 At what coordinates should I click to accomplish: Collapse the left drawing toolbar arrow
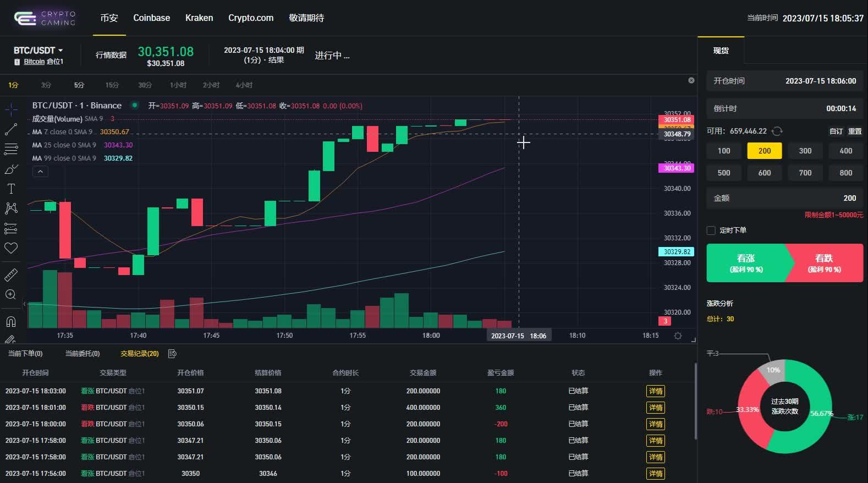pos(24,304)
